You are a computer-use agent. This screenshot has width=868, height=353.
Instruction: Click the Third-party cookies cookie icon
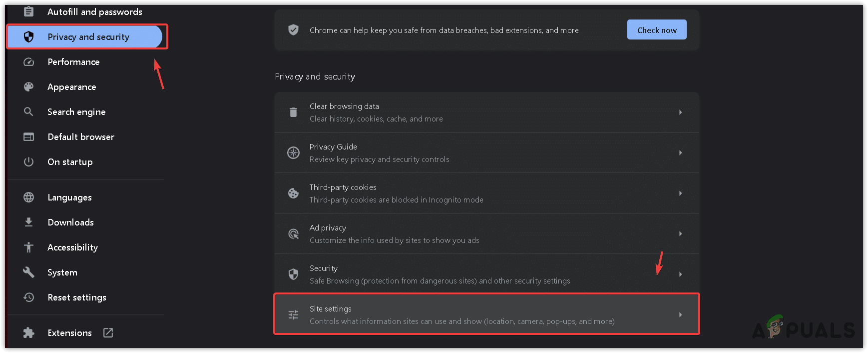(294, 193)
